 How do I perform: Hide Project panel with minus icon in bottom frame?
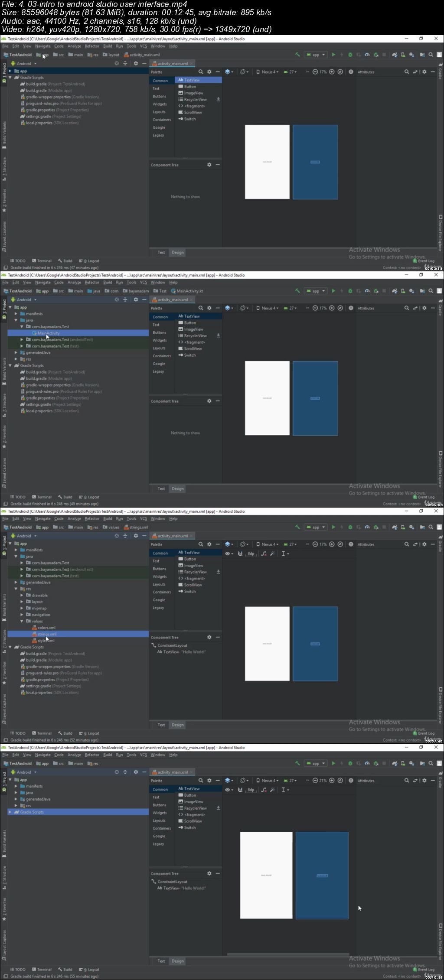pos(144,772)
